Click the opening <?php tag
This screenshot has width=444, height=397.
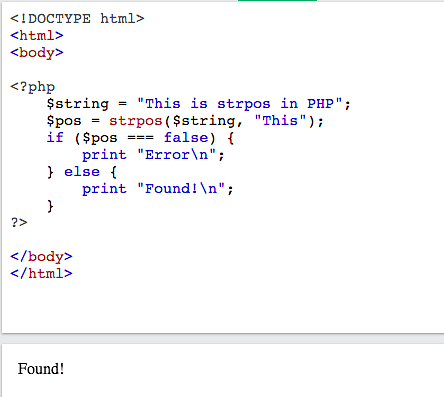tap(32, 87)
